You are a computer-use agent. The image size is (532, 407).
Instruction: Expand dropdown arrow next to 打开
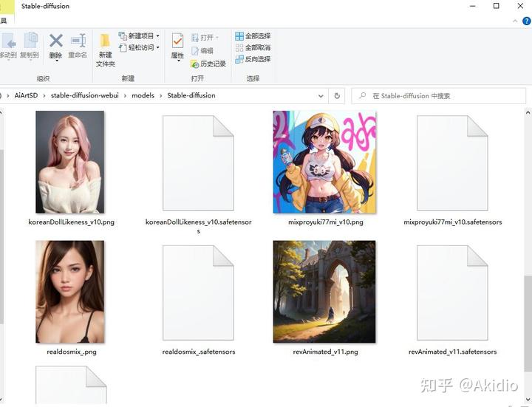(217, 38)
